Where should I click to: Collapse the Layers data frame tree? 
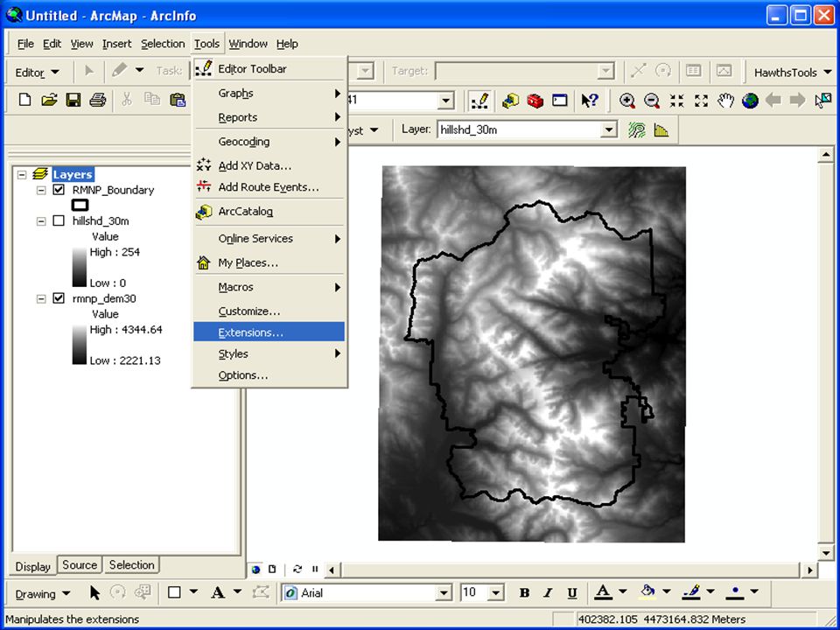[22, 175]
